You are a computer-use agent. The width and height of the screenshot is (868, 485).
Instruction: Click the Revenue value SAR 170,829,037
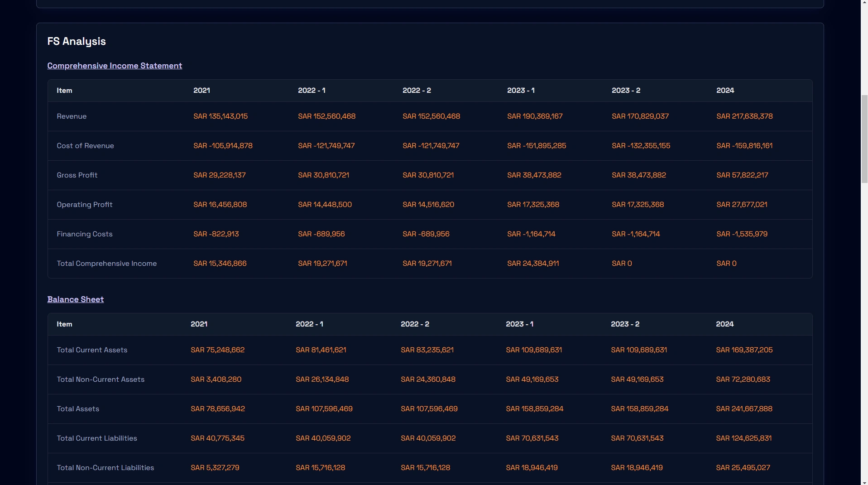[x=640, y=116]
